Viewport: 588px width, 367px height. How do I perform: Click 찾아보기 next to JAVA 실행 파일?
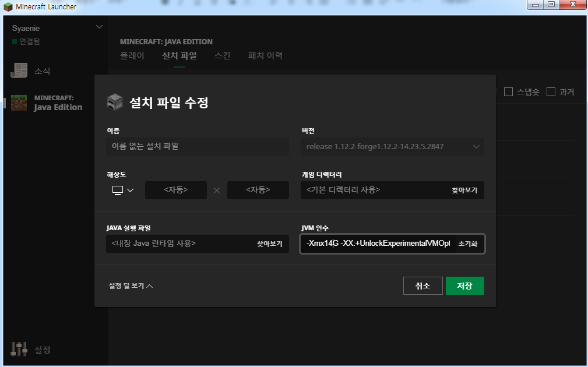(269, 244)
